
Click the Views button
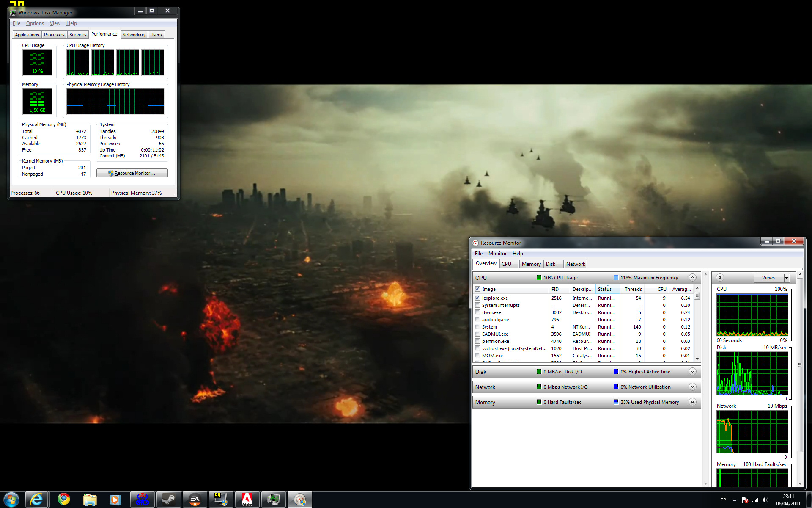pos(768,278)
